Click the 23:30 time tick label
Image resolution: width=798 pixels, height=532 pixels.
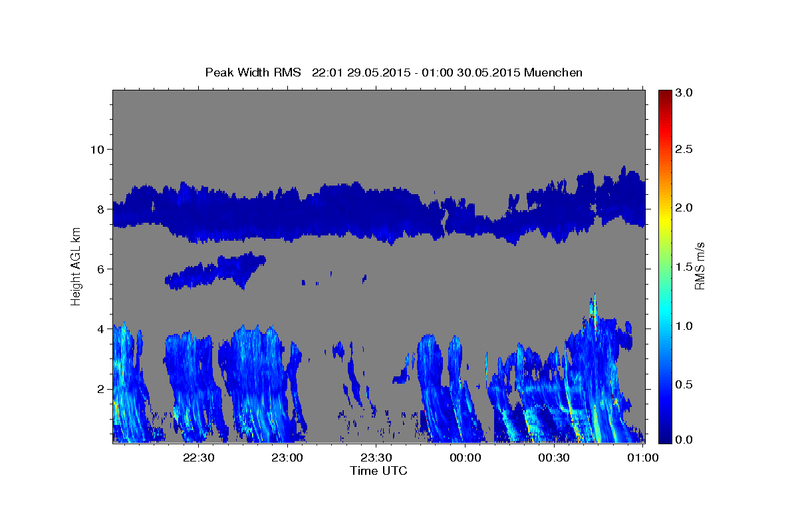coord(376,458)
